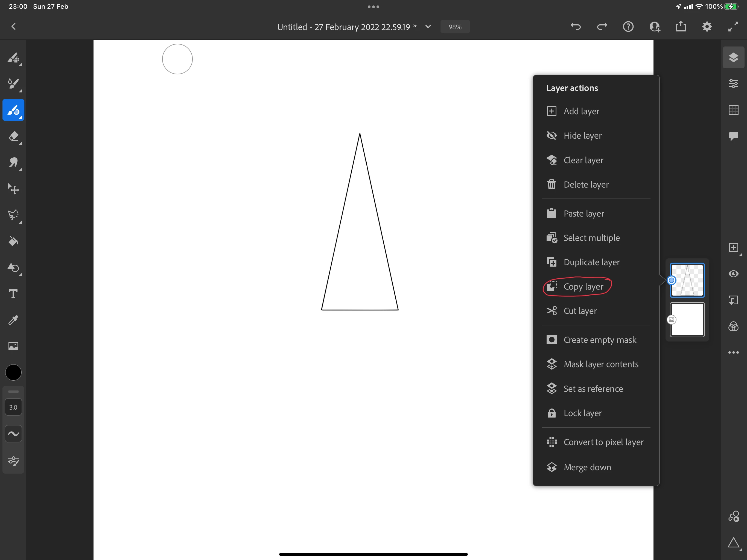
Task: Toggle full screen mode arrows
Action: pos(733,27)
